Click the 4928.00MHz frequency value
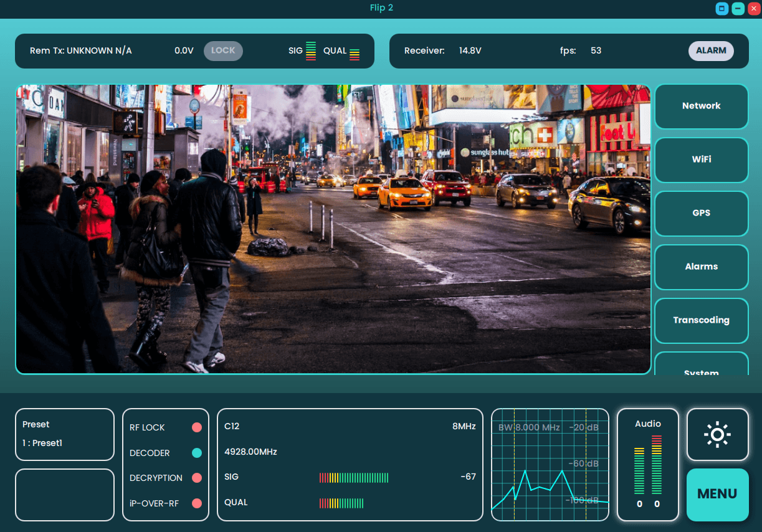This screenshot has height=532, width=762. coord(250,452)
